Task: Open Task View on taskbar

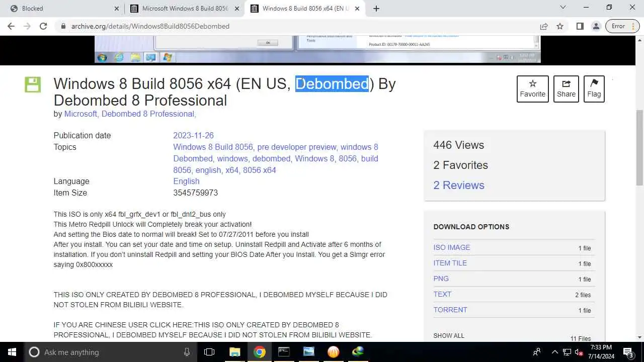Action: [209, 352]
